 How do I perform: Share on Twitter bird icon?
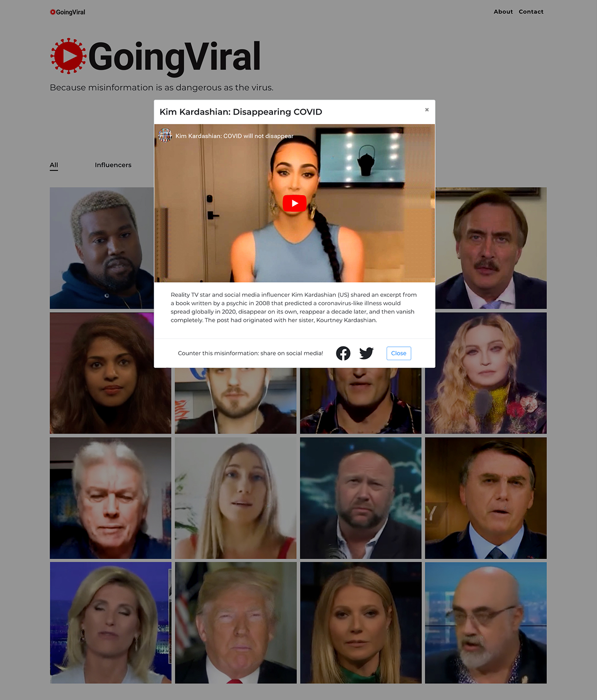(367, 353)
